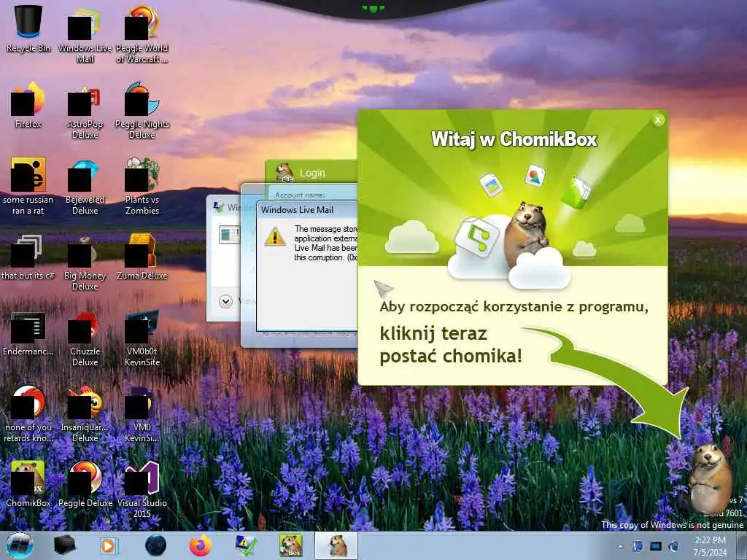Select VM0 KevinSi... desktop icon
747x560 pixels.
point(142,413)
